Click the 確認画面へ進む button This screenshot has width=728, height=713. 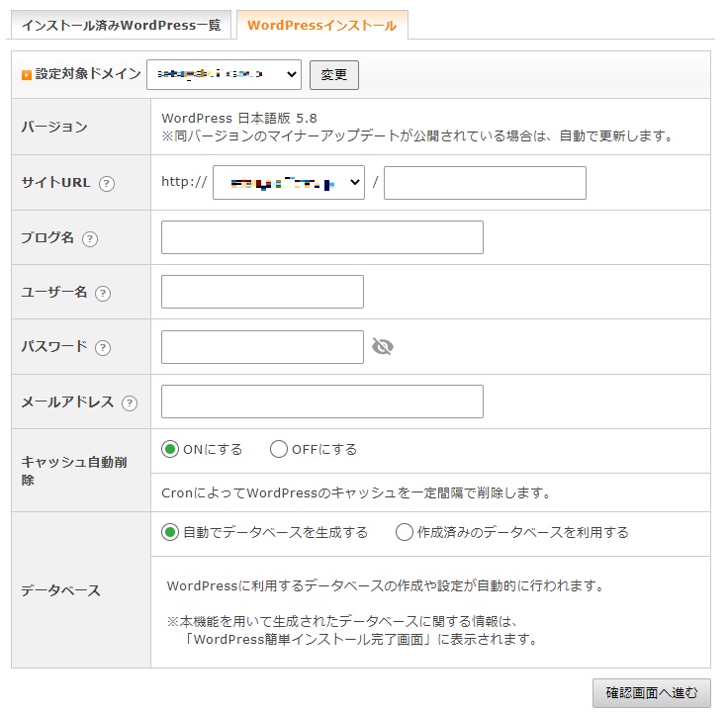coord(652,693)
